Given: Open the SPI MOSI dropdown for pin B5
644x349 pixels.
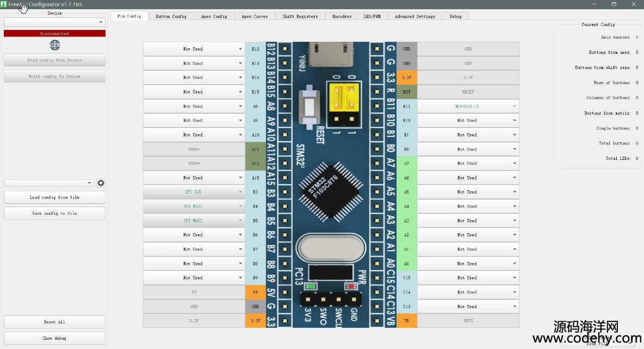Looking at the screenshot, I should tap(194, 221).
